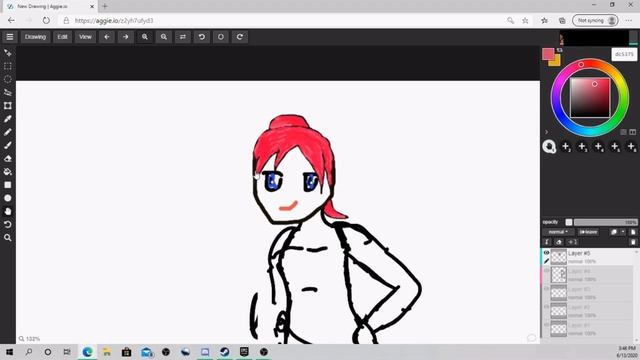Select the Rectangle shape tool

(8, 185)
